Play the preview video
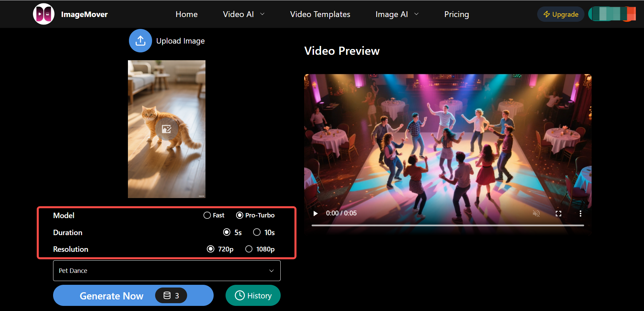 (315, 213)
